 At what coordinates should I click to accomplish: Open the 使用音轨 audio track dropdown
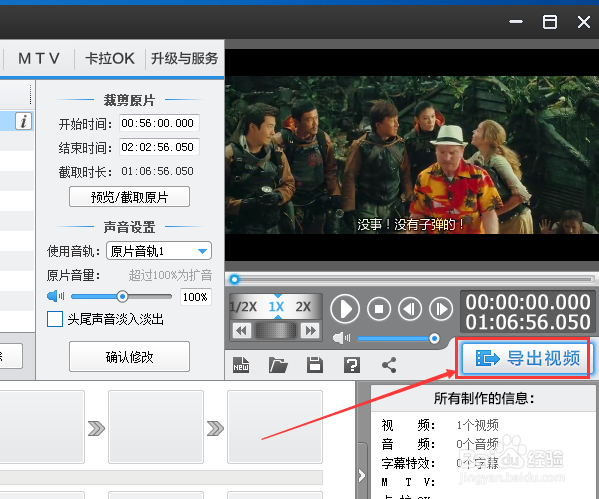[159, 251]
